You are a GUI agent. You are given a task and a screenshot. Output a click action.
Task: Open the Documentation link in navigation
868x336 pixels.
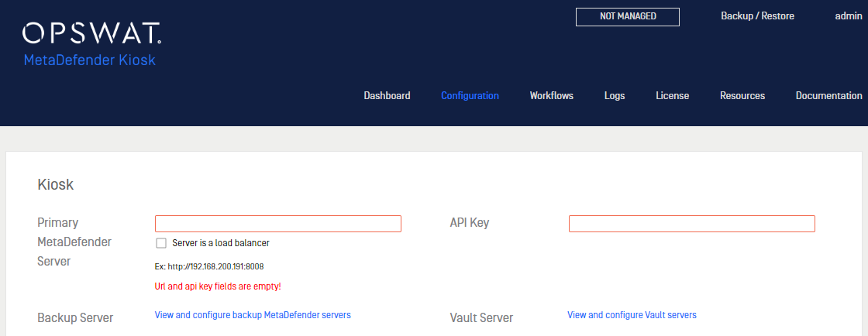tap(828, 95)
